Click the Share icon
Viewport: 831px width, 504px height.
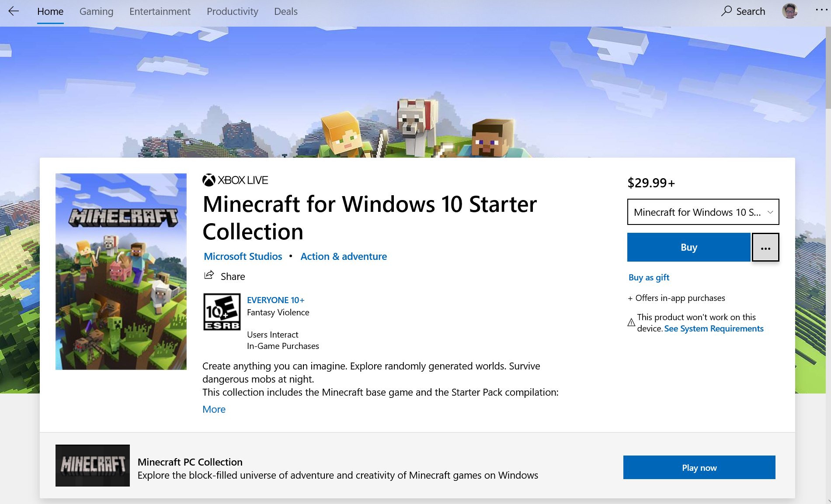tap(209, 276)
